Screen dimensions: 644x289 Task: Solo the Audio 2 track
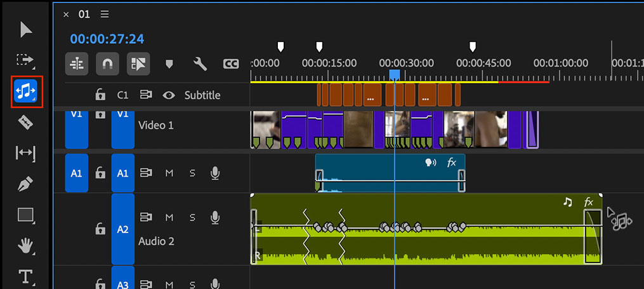tap(192, 217)
